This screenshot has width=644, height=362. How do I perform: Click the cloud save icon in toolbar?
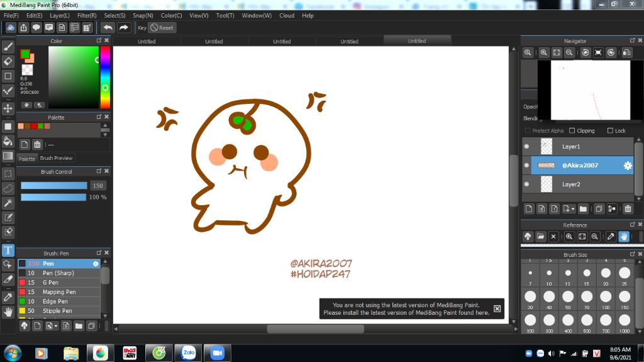(x=11, y=28)
